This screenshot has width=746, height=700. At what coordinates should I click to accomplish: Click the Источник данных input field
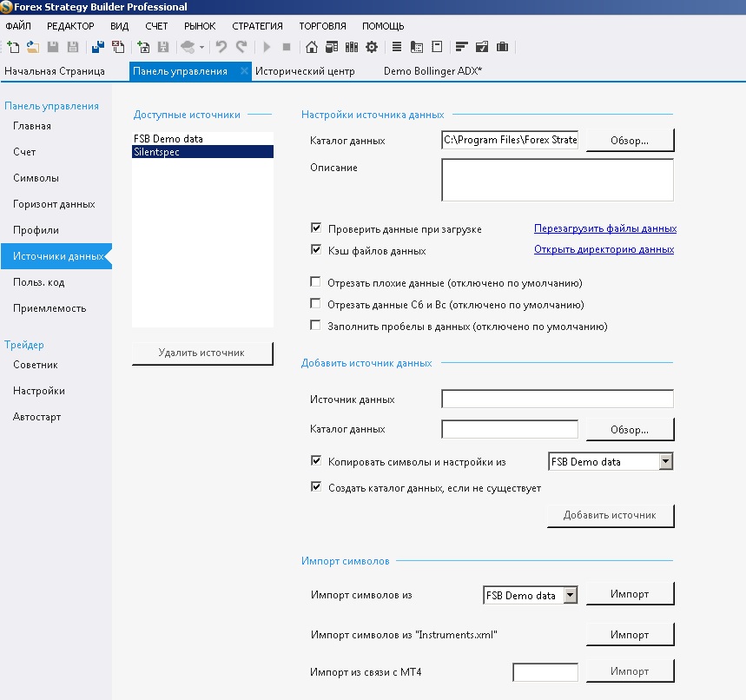(558, 400)
